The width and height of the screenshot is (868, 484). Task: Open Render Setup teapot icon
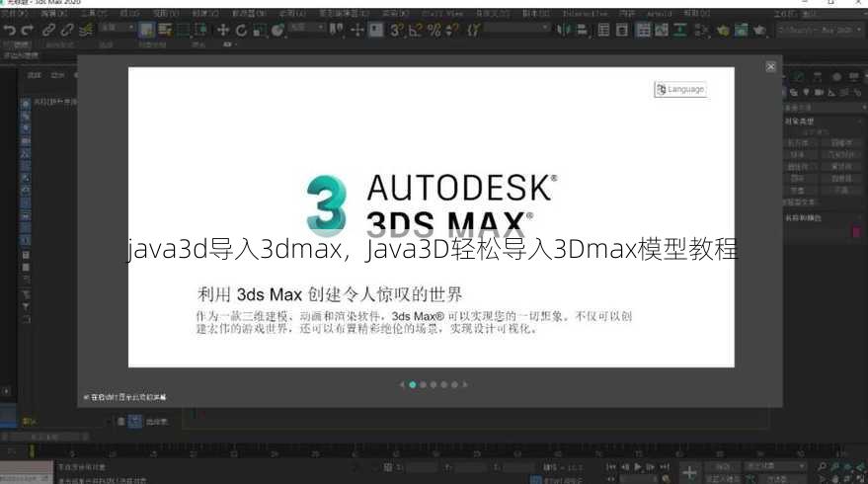point(723,30)
